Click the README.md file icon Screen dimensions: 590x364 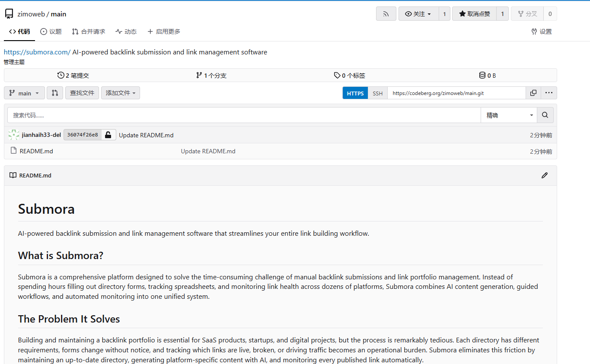13,151
